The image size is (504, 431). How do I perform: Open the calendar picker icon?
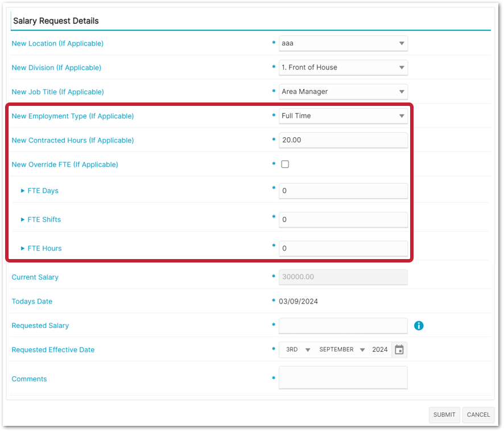click(x=399, y=350)
